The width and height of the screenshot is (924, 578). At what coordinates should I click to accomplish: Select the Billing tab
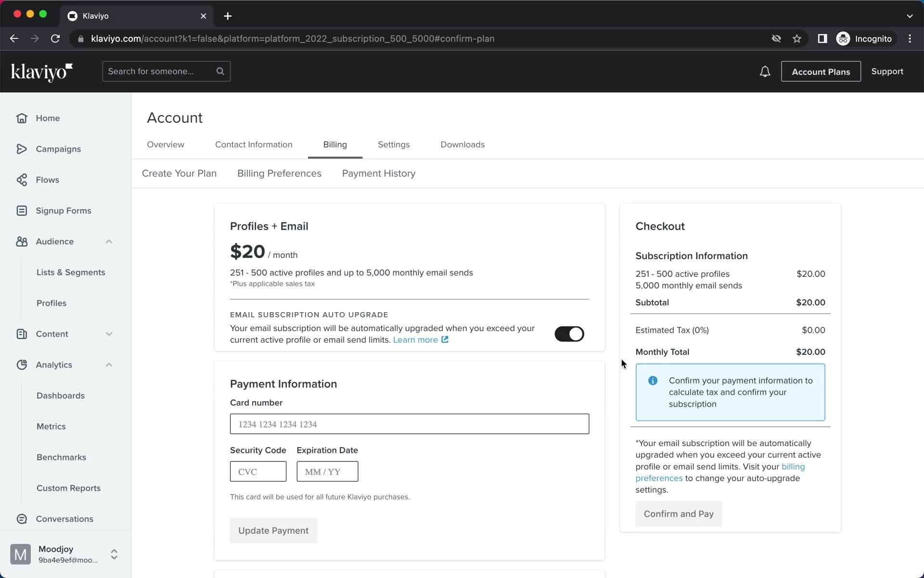coord(335,144)
